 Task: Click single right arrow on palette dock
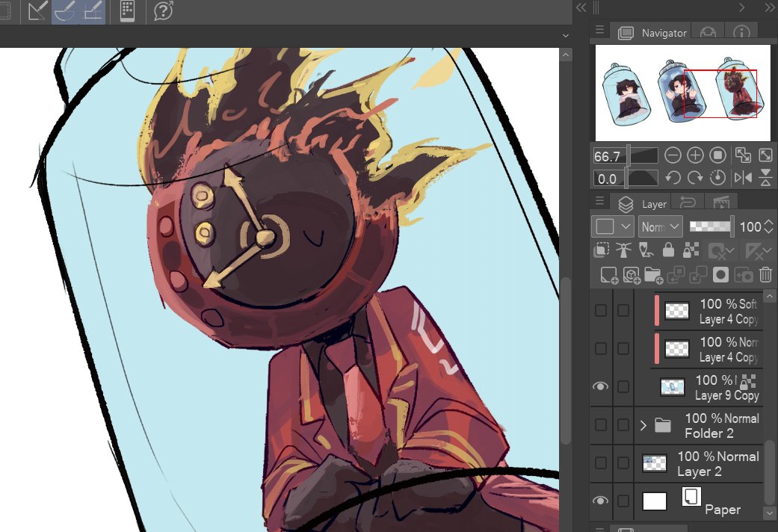[x=741, y=7]
